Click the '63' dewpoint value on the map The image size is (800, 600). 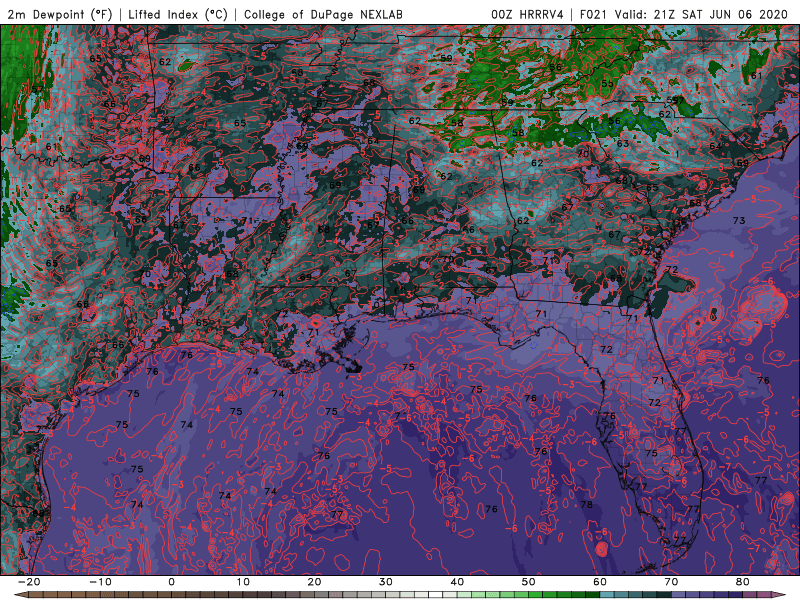coord(623,143)
